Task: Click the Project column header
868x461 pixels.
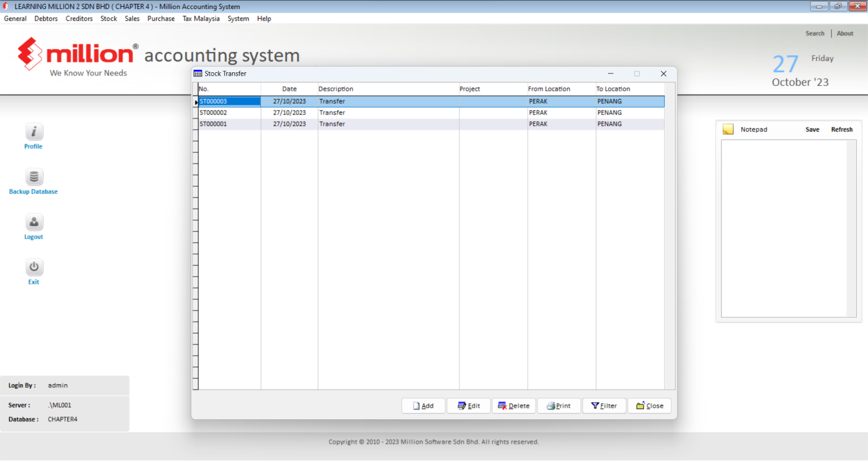Action: (x=493, y=89)
